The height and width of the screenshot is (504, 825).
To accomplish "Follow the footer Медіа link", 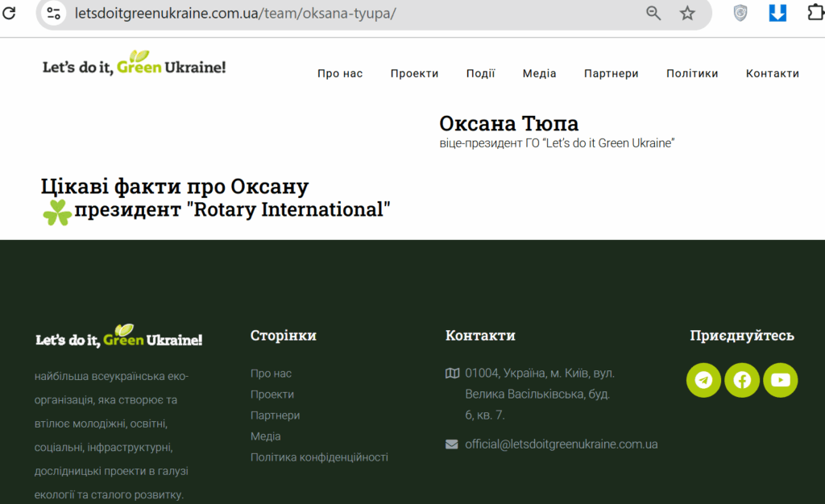I will click(x=266, y=436).
